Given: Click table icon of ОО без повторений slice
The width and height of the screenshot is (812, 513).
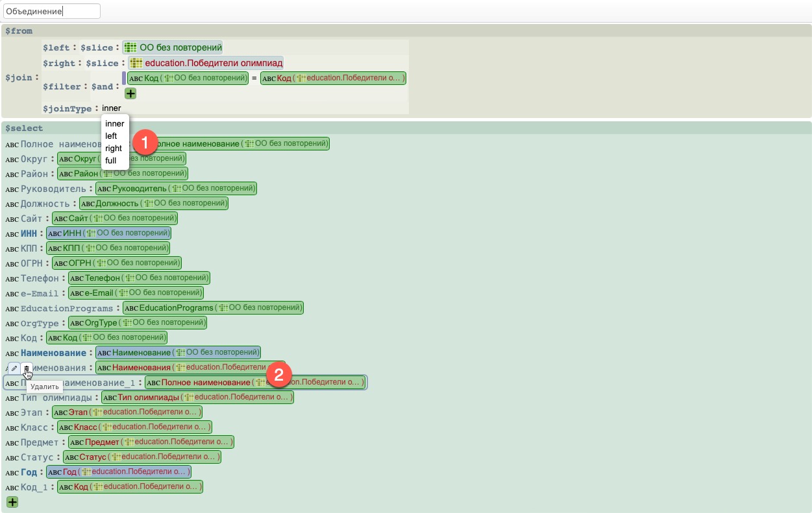Looking at the screenshot, I should pyautogui.click(x=130, y=47).
